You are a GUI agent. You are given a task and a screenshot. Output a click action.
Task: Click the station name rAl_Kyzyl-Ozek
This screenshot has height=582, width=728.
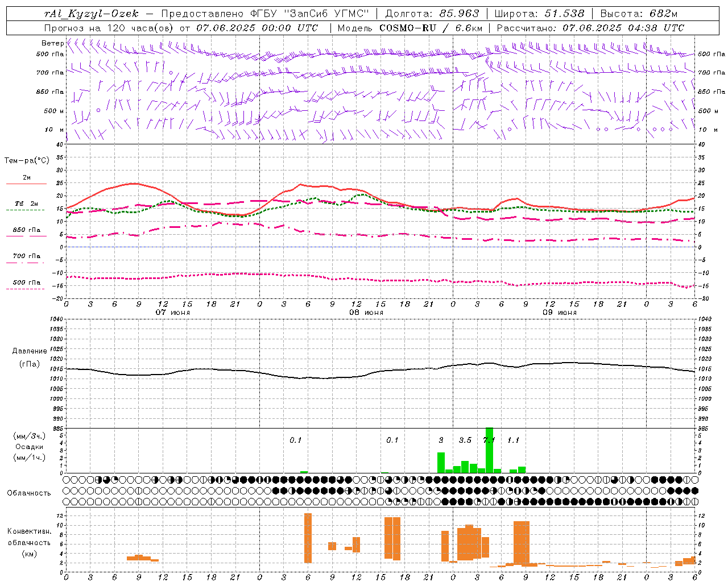(x=92, y=14)
